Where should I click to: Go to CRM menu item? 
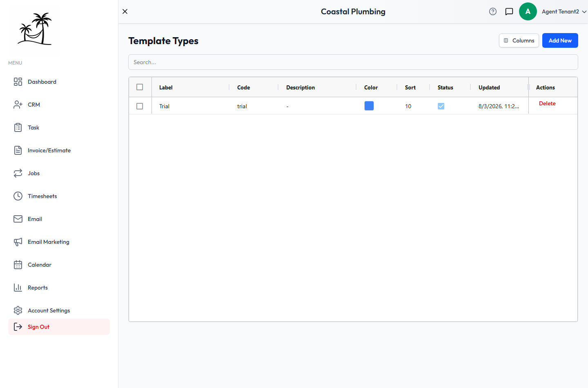[59, 105]
